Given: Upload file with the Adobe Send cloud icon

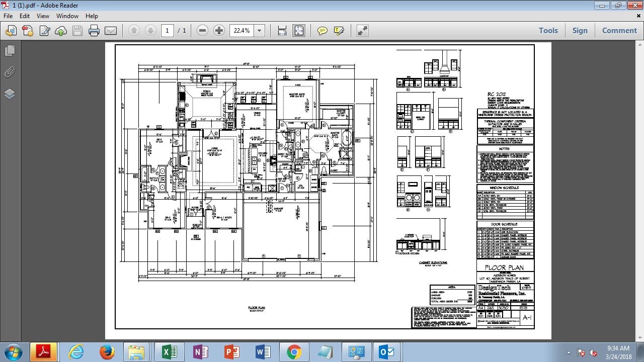Looking at the screenshot, I should [x=61, y=31].
